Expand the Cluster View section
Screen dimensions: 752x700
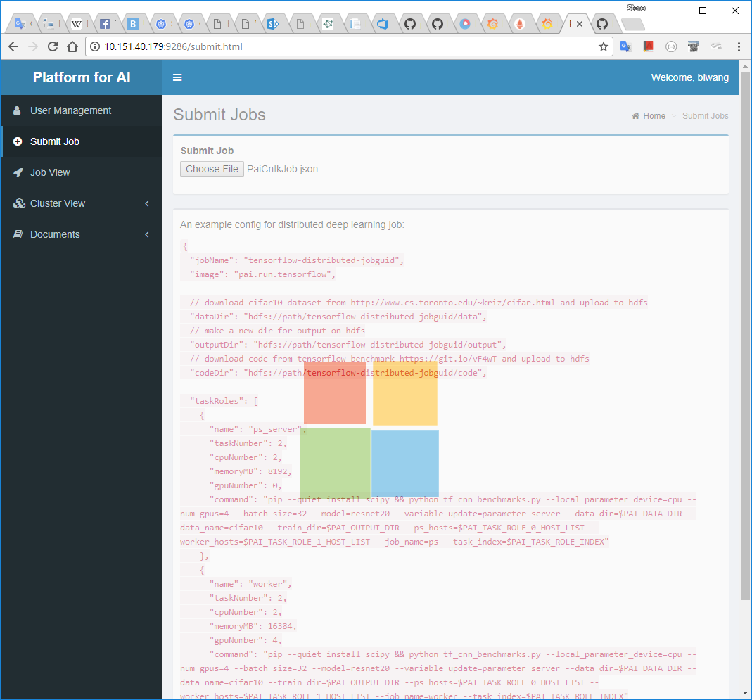pyautogui.click(x=56, y=203)
